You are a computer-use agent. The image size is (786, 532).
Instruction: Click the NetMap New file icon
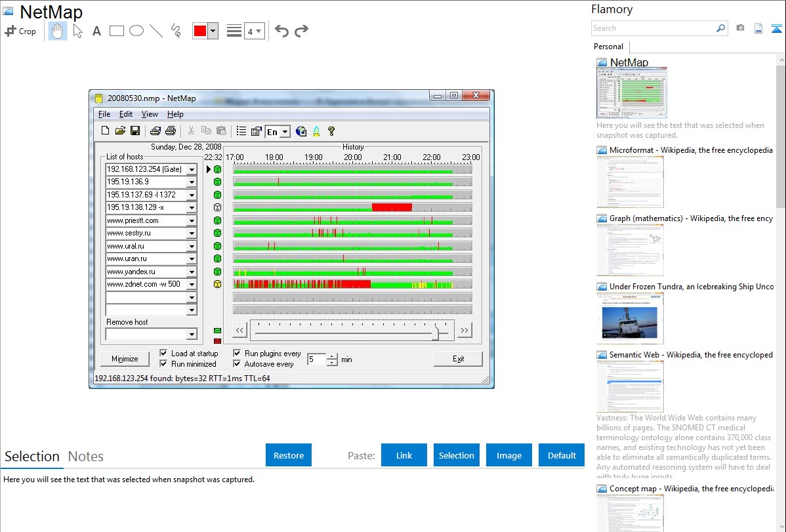105,131
